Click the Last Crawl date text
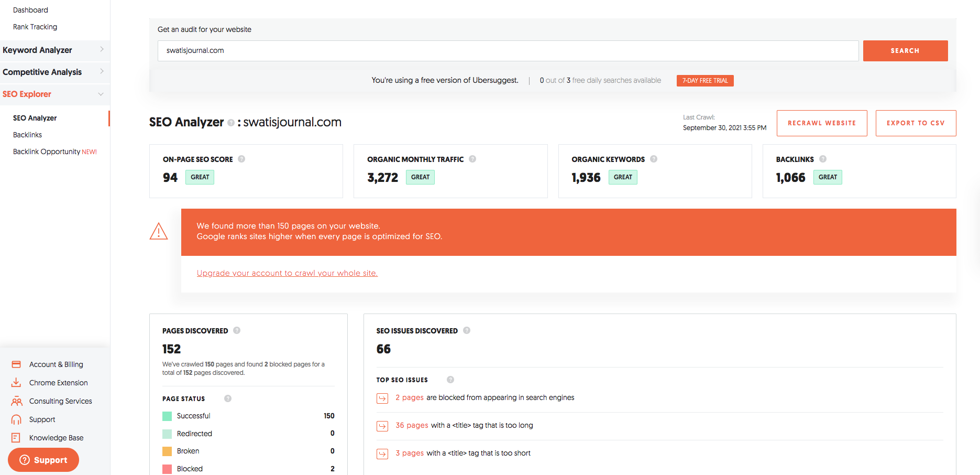Image resolution: width=980 pixels, height=475 pixels. point(724,128)
